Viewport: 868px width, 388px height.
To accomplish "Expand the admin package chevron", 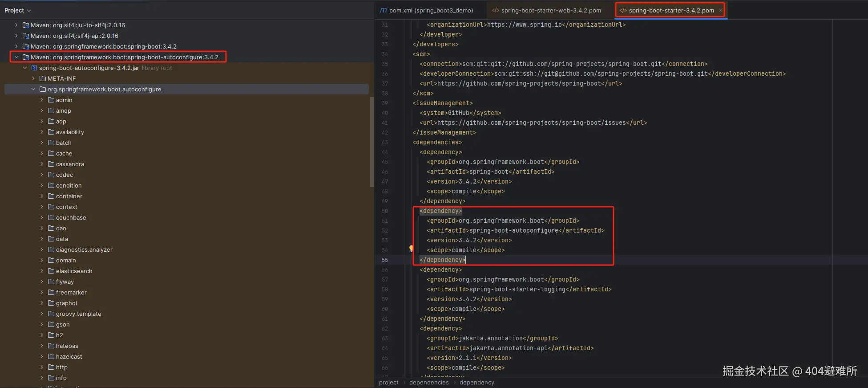I will point(42,100).
